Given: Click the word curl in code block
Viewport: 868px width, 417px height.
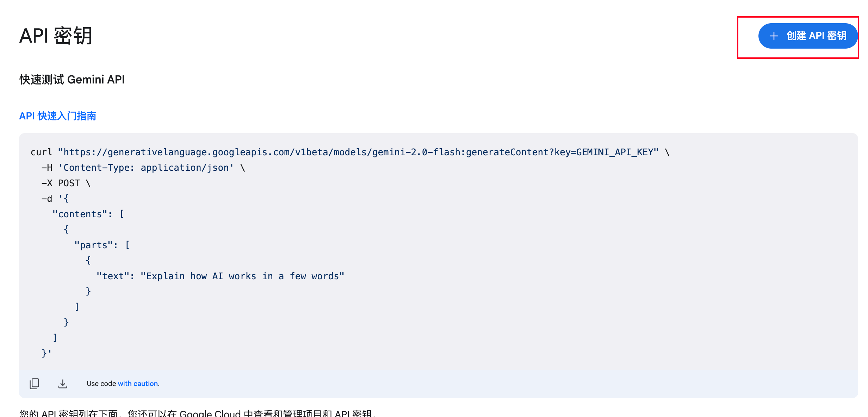Looking at the screenshot, I should coord(41,152).
